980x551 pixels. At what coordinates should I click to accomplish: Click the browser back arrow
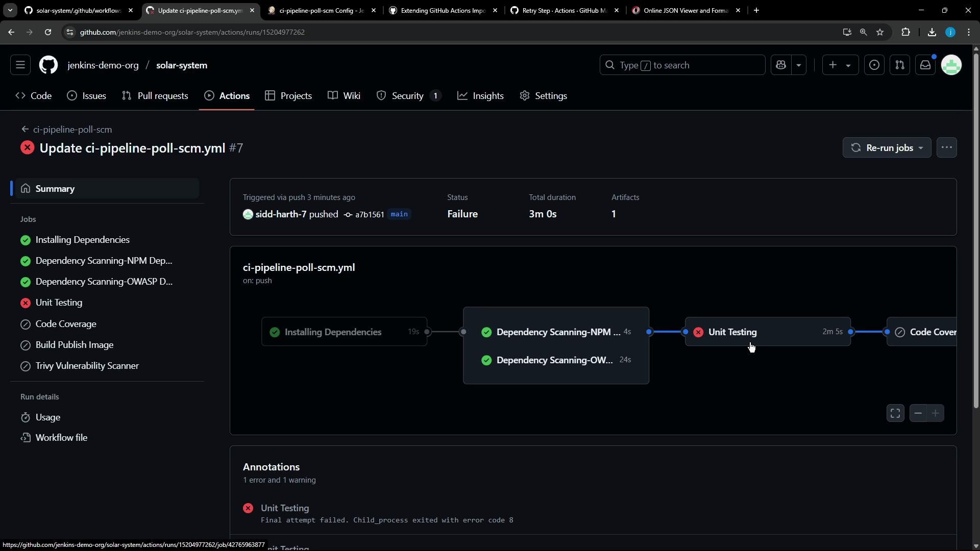coord(11,32)
